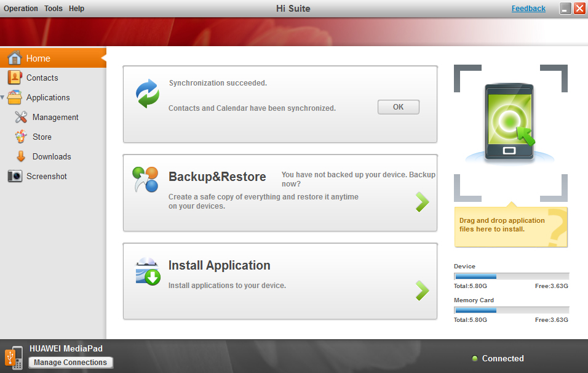The height and width of the screenshot is (373, 588).
Task: Click the Contacts address book icon
Action: pos(15,78)
